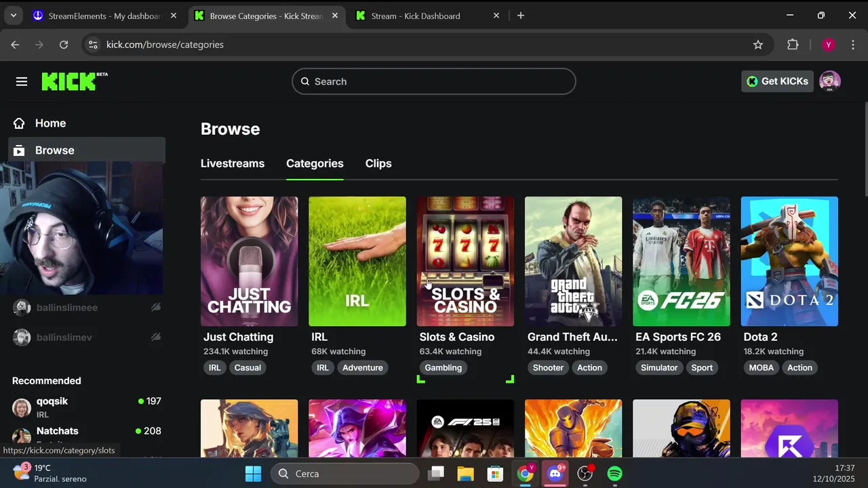Image resolution: width=868 pixels, height=488 pixels.
Task: Click the Slots & Casino title link
Action: (457, 337)
